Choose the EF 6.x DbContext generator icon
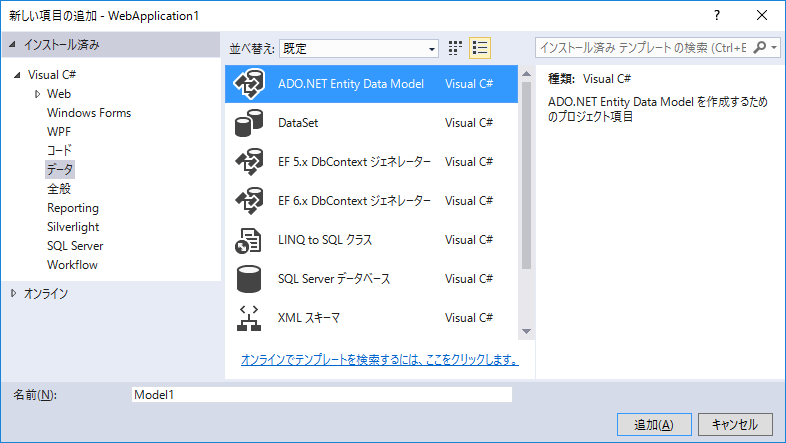Screen dimensions: 786x443 pyautogui.click(x=249, y=201)
